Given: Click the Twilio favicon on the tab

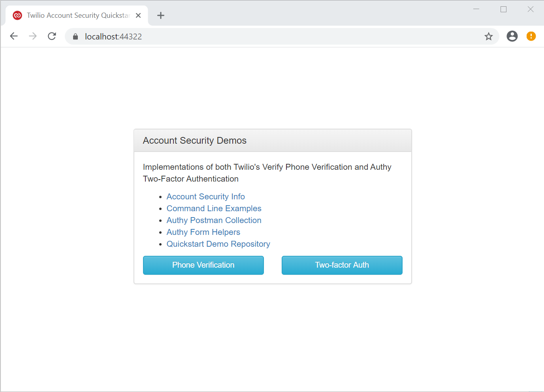Looking at the screenshot, I should tap(17, 15).
